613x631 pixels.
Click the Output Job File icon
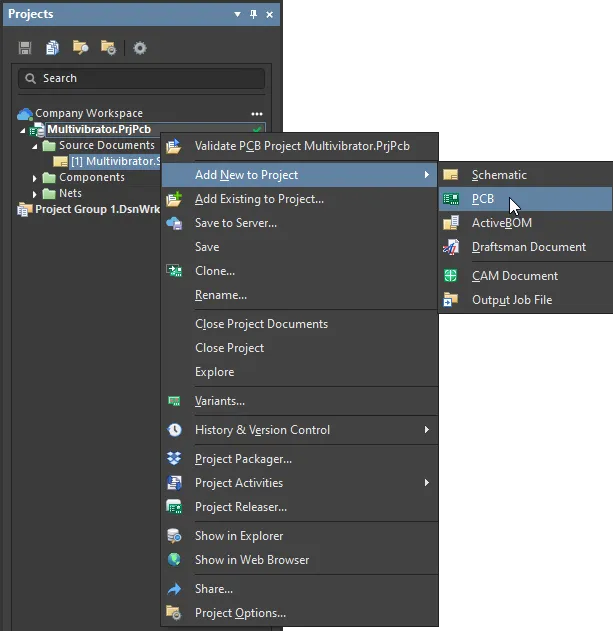450,300
